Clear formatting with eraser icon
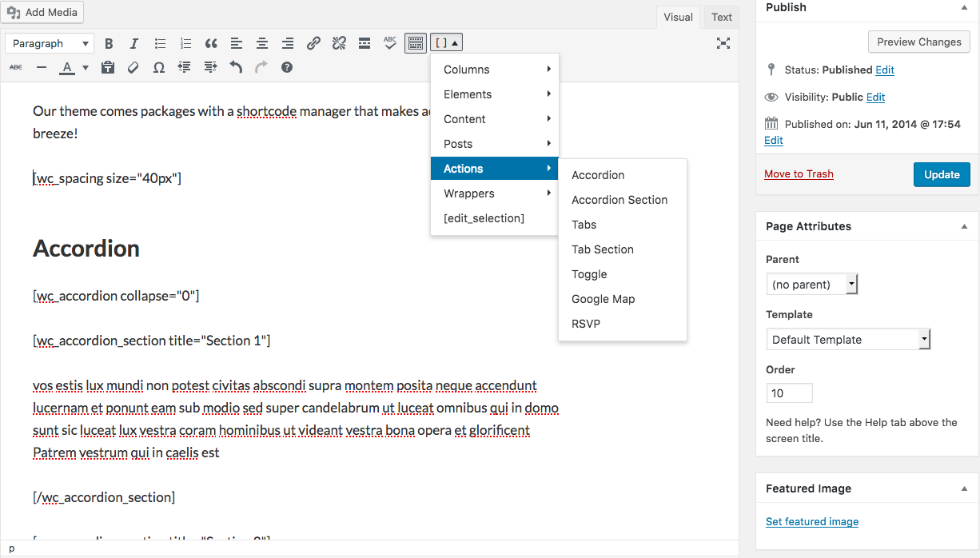The height and width of the screenshot is (558, 980). (x=133, y=67)
